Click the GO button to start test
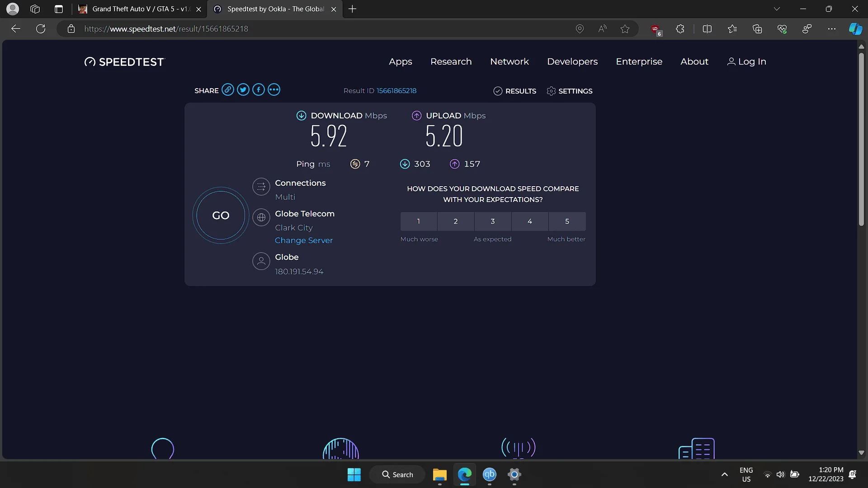 [221, 216]
